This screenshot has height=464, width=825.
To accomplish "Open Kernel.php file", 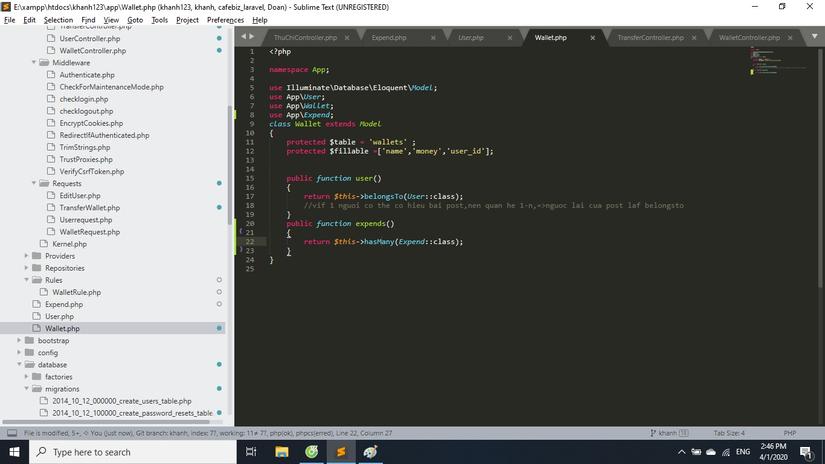I will 69,244.
